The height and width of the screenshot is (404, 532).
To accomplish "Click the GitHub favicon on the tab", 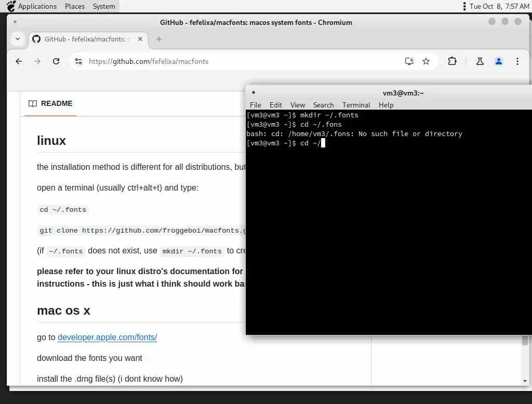I will (36, 39).
